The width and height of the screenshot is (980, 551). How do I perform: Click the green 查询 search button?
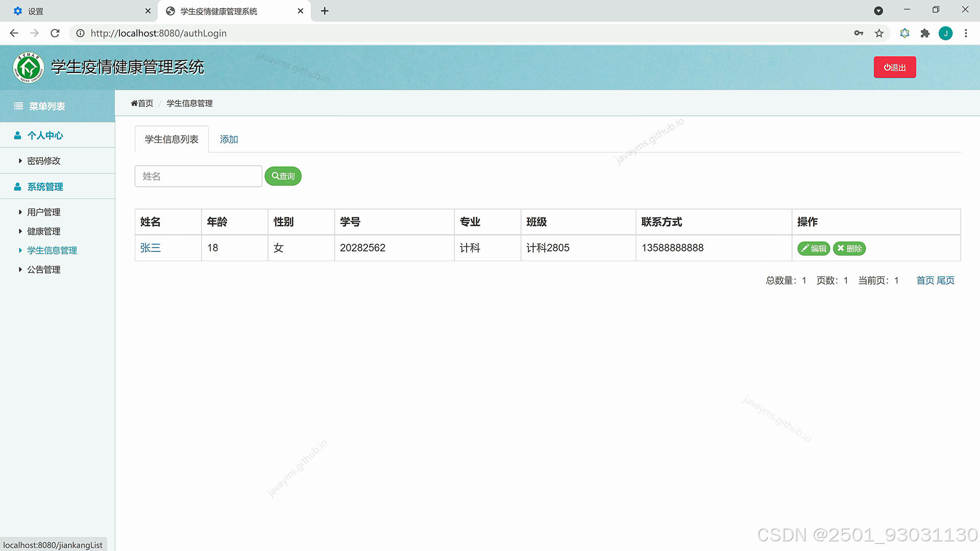coord(283,176)
